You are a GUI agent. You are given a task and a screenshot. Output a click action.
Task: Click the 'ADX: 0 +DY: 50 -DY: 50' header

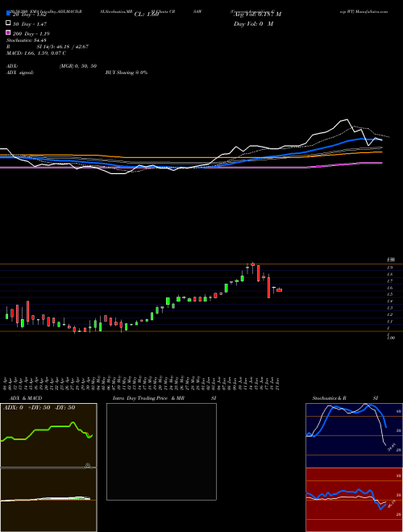tap(39, 407)
